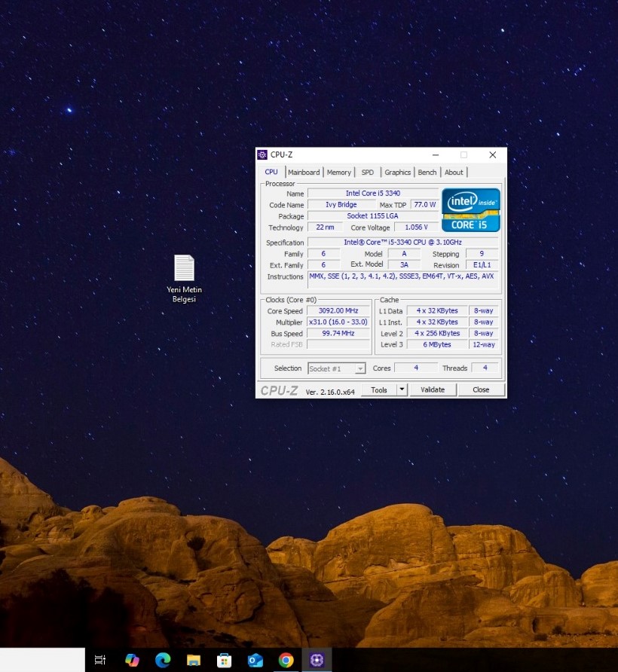618x672 pixels.
Task: Click the CPU-Z taskbar icon
Action: tap(317, 660)
